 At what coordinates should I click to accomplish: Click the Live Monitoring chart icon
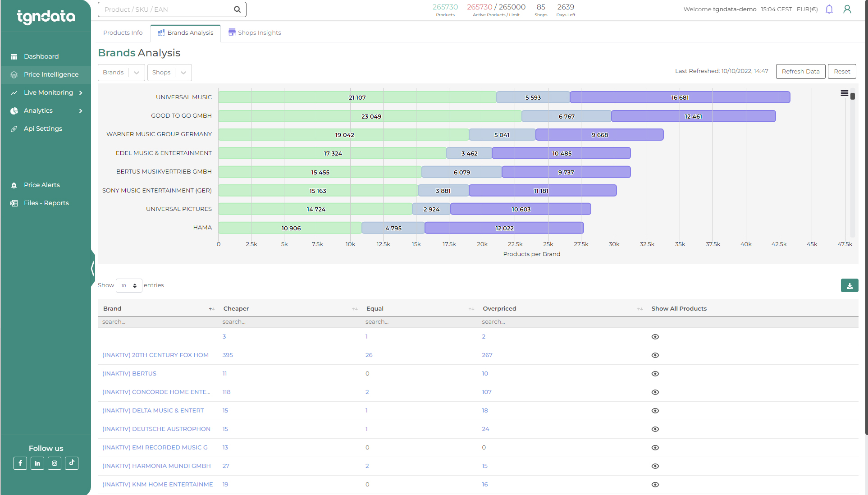coord(14,93)
